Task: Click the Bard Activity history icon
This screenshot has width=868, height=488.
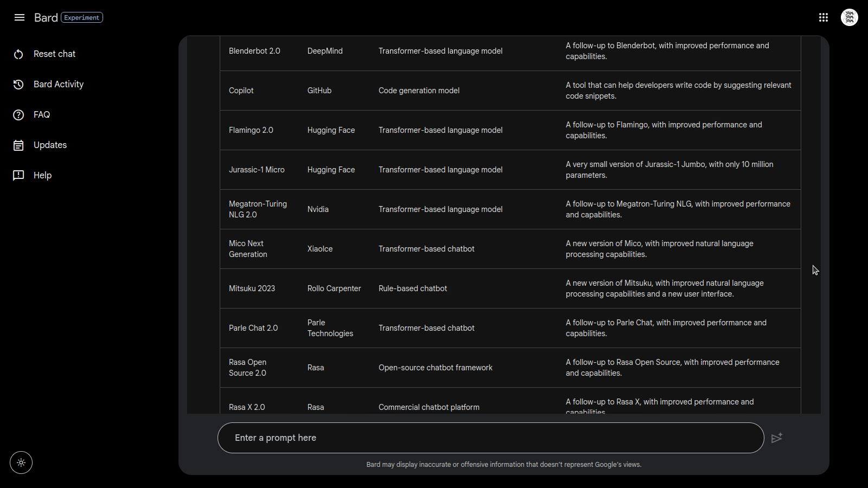Action: [x=18, y=85]
